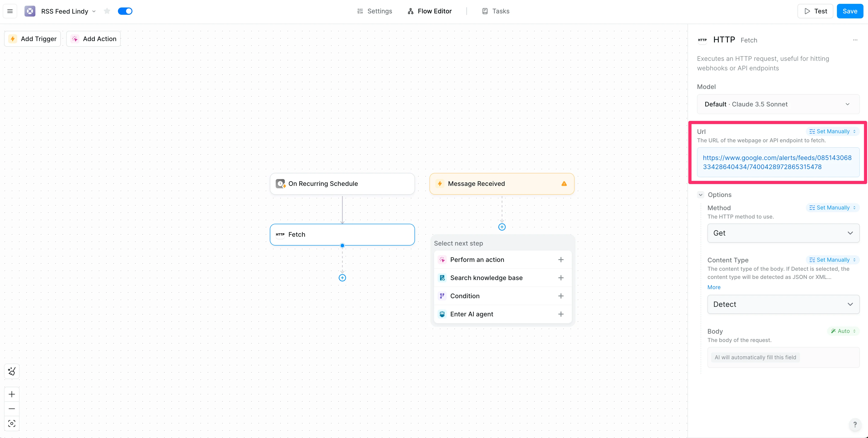868x438 pixels.
Task: Click the magic wand tidy-up icon
Action: (12, 371)
